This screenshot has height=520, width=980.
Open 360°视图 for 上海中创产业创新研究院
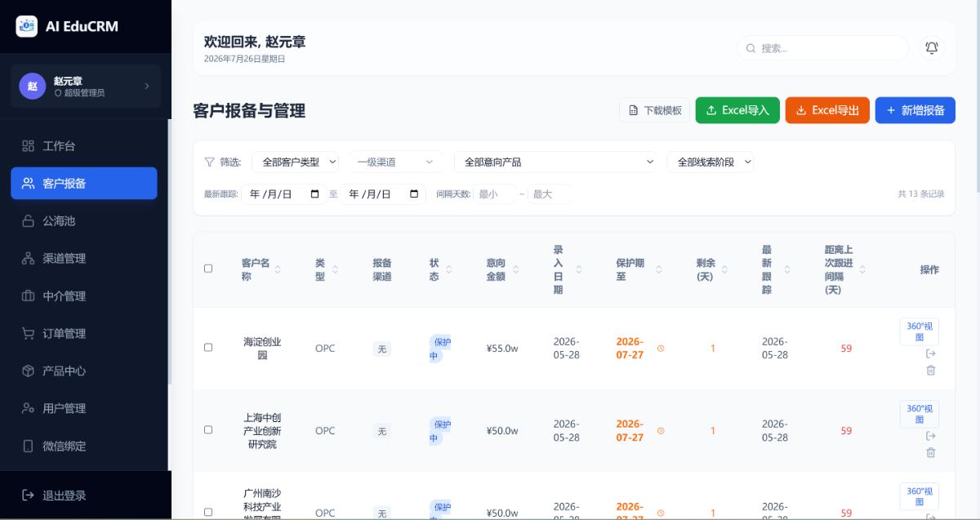point(920,414)
